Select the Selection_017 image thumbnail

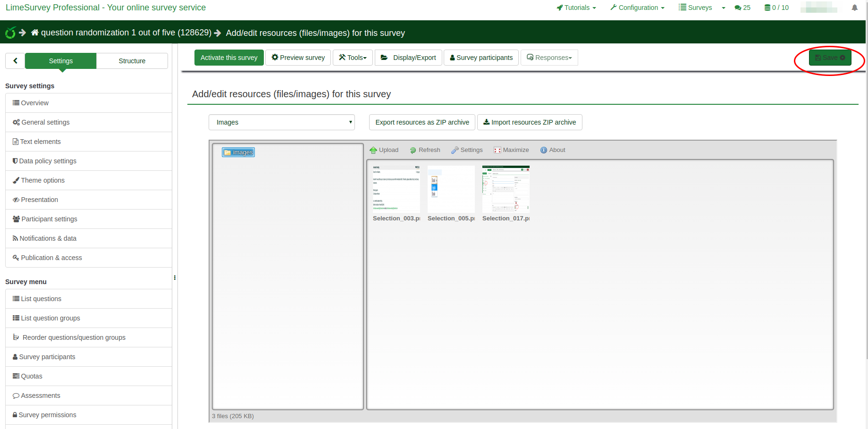point(506,189)
